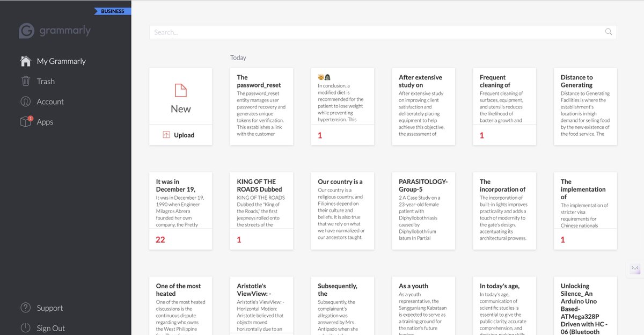Open "It was in December 19," document
This screenshot has height=335, width=644.
181,211
